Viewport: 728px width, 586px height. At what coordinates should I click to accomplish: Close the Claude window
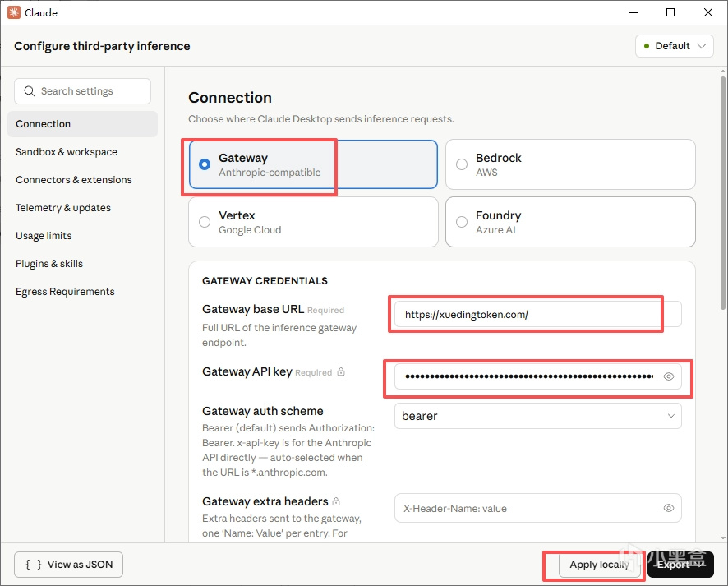[708, 12]
